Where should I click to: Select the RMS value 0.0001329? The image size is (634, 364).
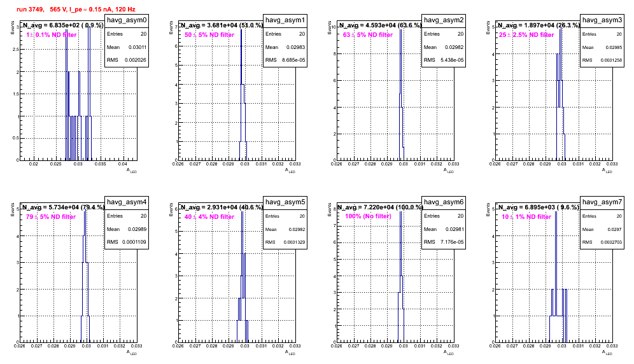coord(294,242)
